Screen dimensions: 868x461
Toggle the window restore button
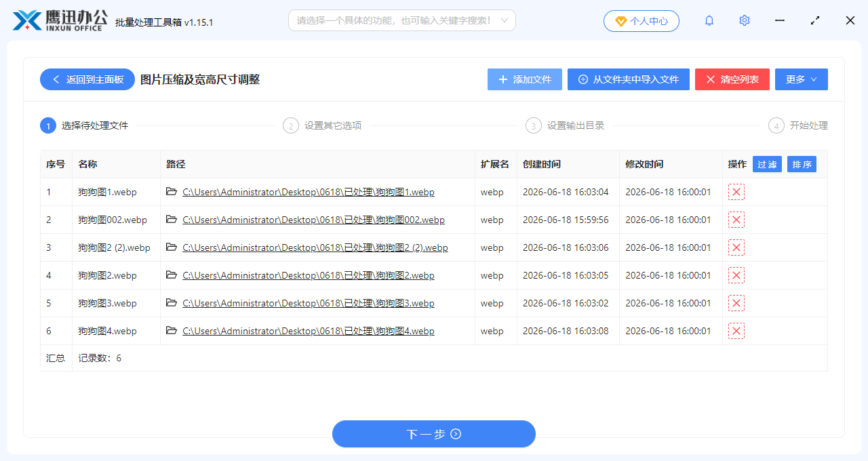point(815,21)
